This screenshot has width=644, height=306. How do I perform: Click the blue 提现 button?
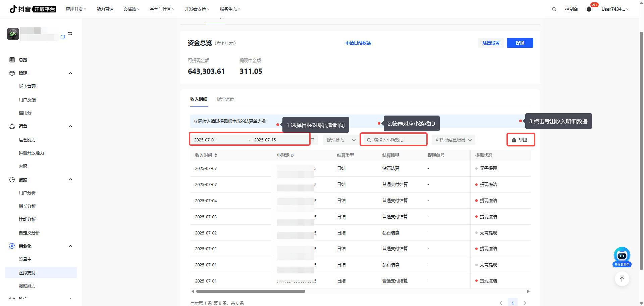click(520, 43)
